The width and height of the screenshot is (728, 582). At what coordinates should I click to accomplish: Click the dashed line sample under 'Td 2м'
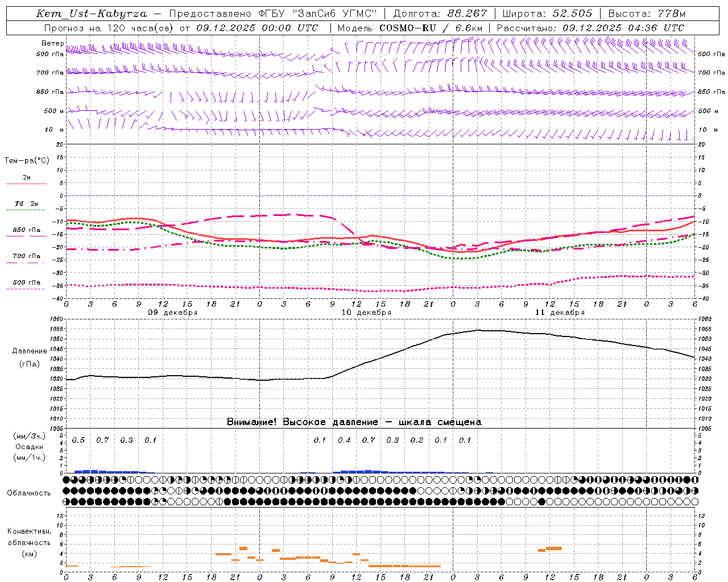pyautogui.click(x=26, y=210)
